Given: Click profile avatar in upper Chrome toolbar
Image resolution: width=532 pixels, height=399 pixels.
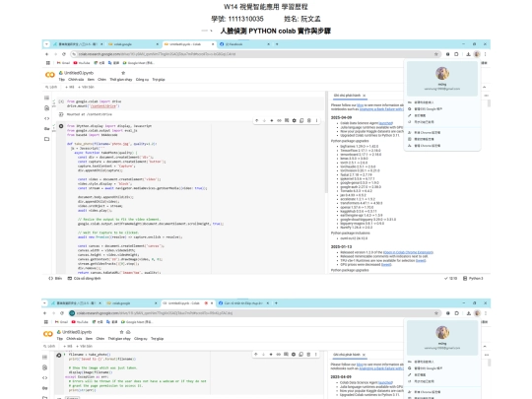Looking at the screenshot, I should click(477, 54).
